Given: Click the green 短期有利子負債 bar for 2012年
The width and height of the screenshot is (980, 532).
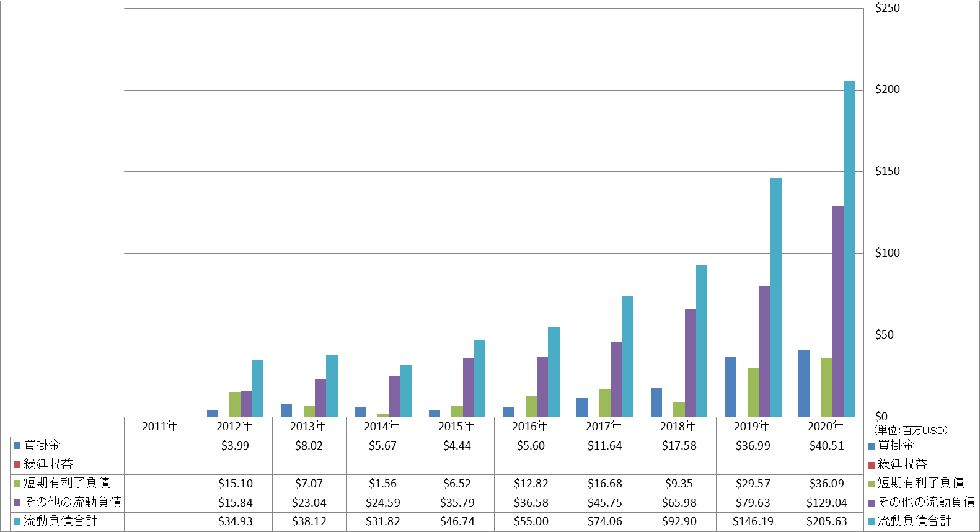Looking at the screenshot, I should [x=235, y=404].
